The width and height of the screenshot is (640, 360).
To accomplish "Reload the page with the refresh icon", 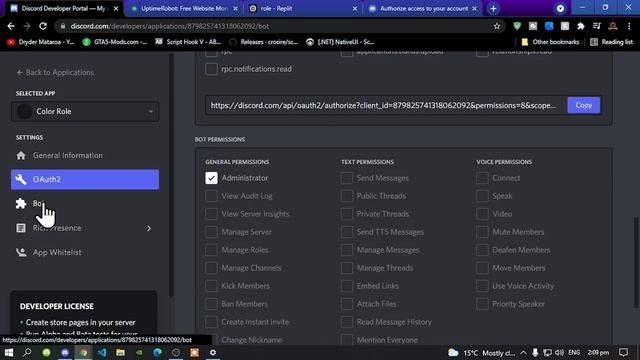I will (43, 26).
